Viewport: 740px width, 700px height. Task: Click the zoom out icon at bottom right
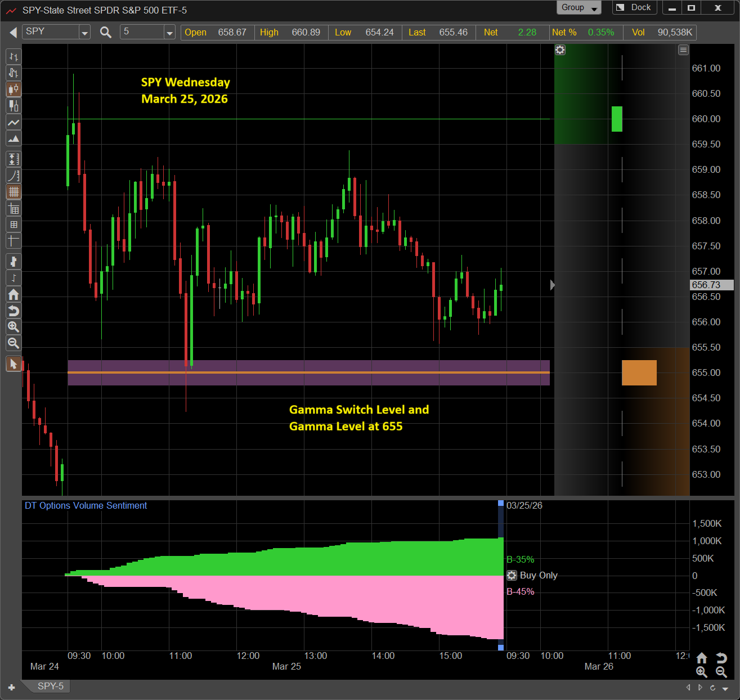coord(721,672)
